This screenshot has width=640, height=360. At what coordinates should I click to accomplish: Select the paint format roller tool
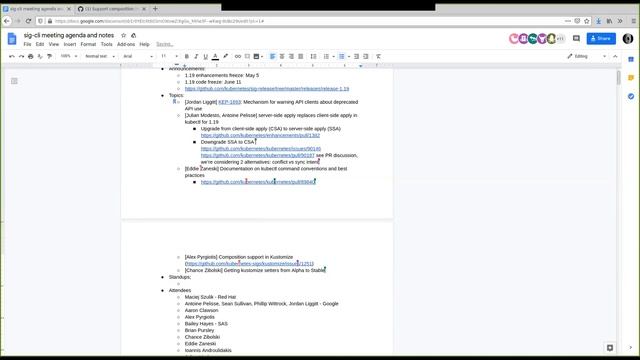click(x=49, y=56)
